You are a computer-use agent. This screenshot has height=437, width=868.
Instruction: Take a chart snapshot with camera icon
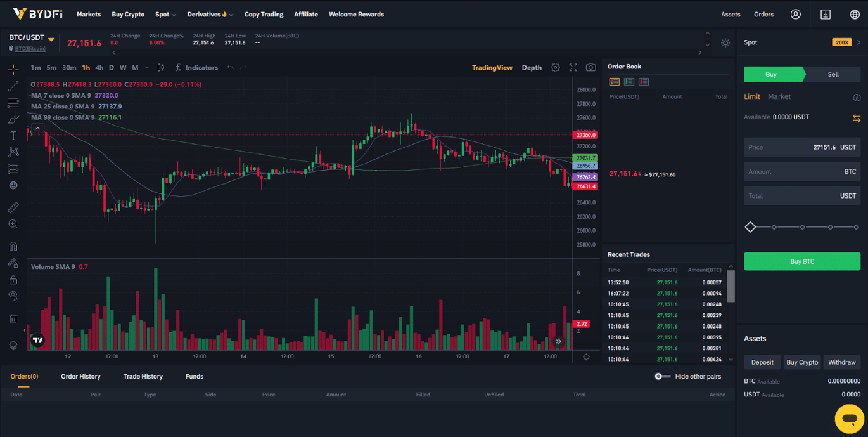[x=590, y=68]
